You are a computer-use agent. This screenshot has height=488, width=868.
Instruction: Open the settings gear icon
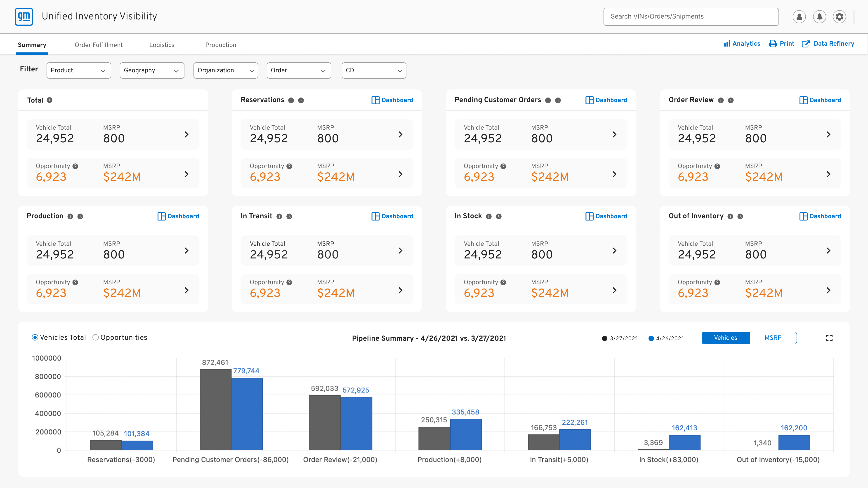[x=839, y=16]
